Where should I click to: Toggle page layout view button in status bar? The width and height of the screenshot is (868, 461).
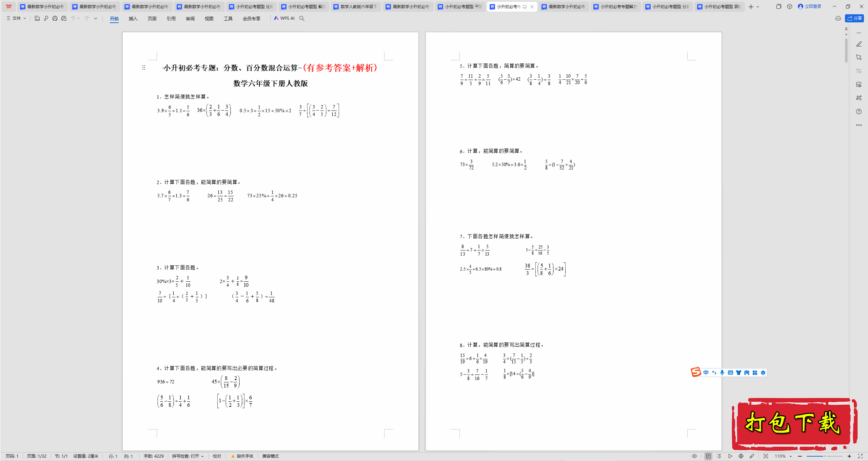click(708, 456)
